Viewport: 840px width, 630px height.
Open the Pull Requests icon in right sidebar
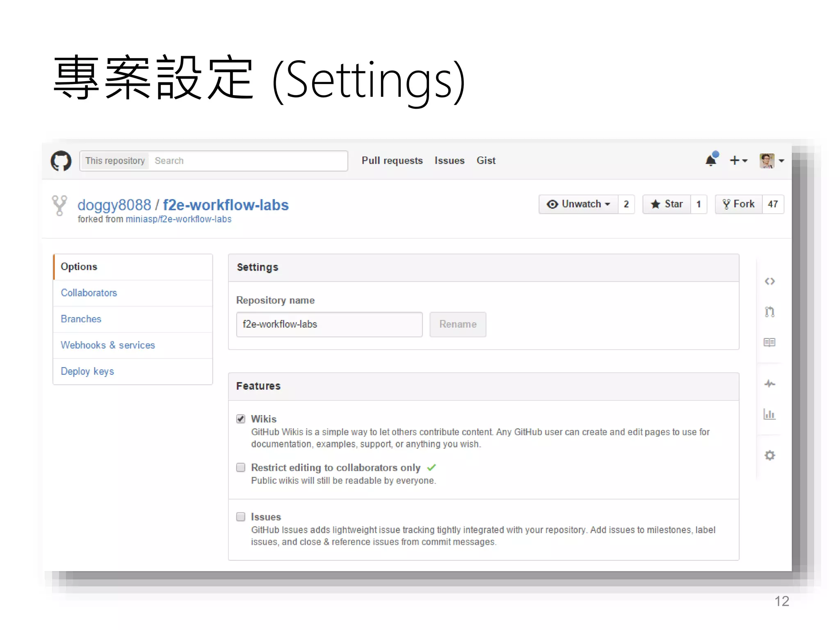point(769,312)
